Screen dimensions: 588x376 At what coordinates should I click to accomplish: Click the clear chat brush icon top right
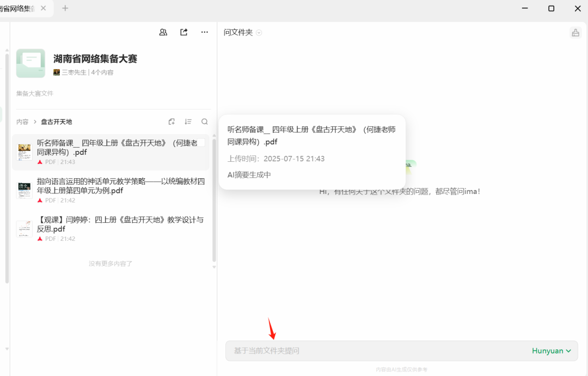coord(575,32)
